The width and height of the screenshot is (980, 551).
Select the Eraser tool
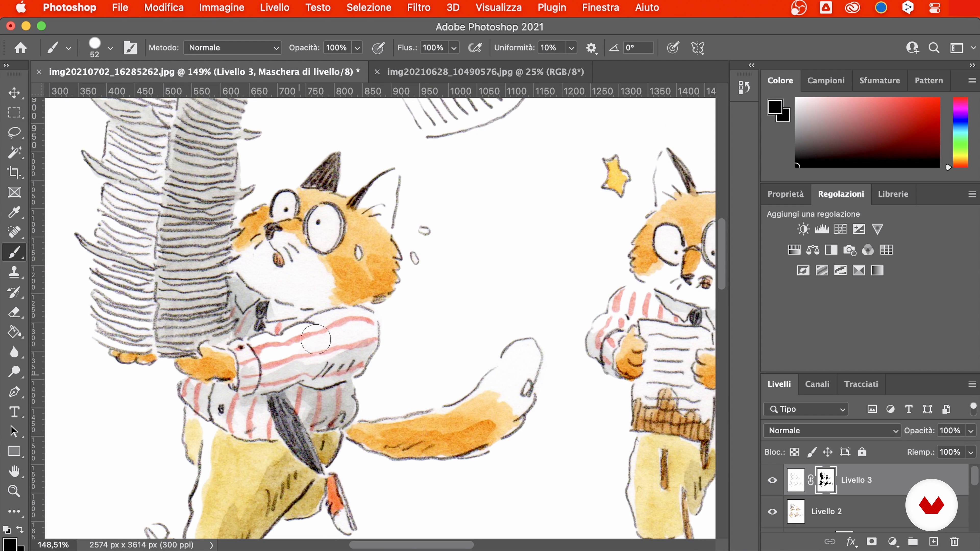coord(15,312)
